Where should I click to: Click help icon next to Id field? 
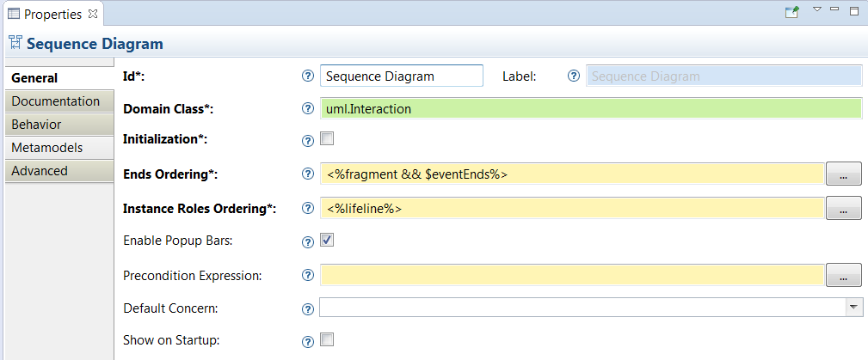308,76
